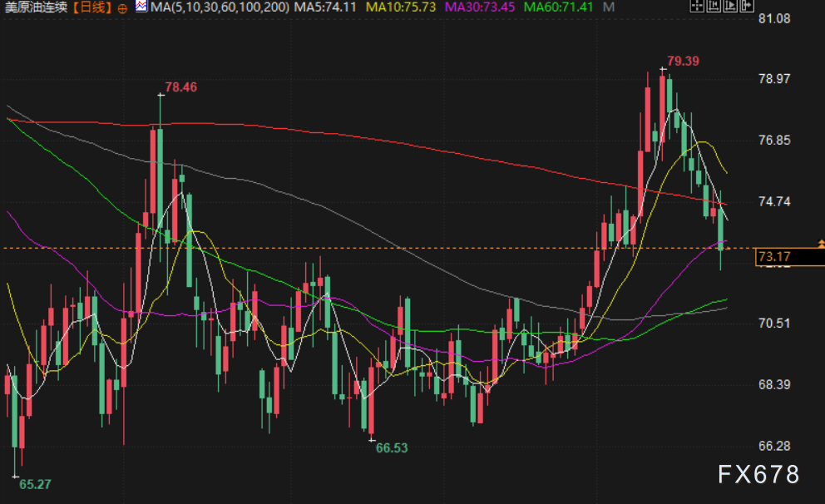The width and height of the screenshot is (825, 504).
Task: Click the orange crosshair icon beside 日线
Action: click(x=123, y=7)
